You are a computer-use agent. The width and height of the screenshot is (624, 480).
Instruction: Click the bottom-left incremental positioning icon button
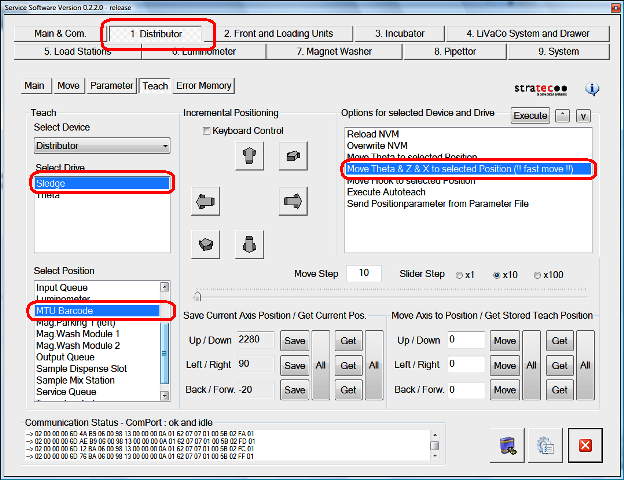(x=207, y=243)
